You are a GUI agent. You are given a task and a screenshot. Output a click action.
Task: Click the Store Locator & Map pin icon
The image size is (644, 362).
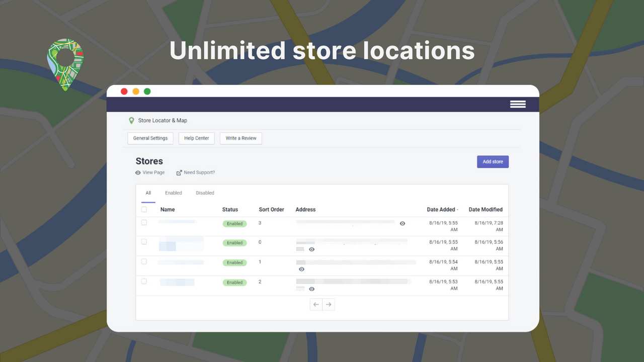tap(131, 120)
